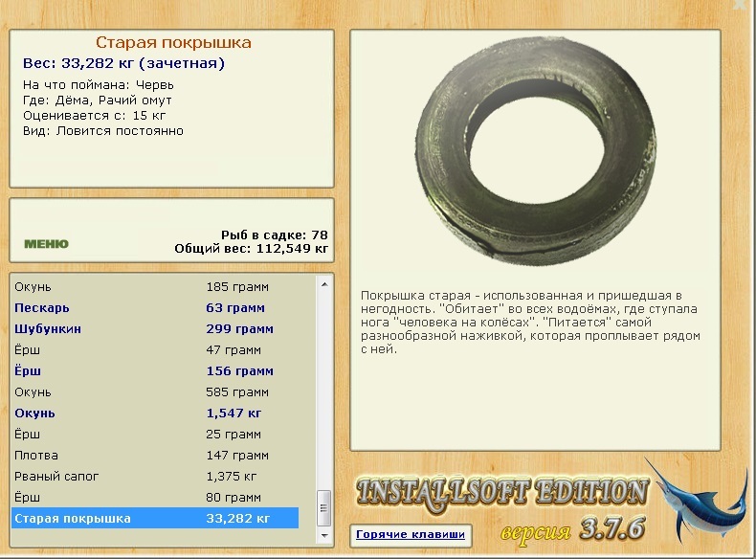The width and height of the screenshot is (756, 559).
Task: Click the old tire picture
Action: point(536,151)
